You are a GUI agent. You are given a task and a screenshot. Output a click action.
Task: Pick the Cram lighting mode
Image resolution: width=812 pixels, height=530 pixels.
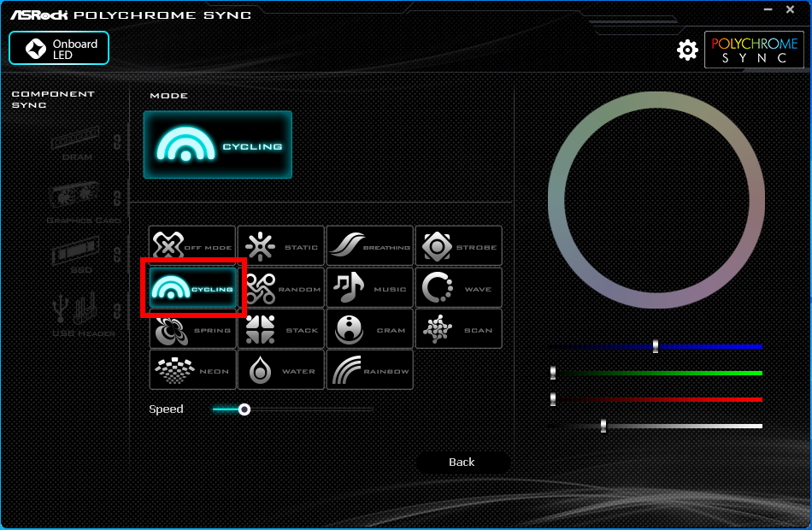tap(370, 329)
